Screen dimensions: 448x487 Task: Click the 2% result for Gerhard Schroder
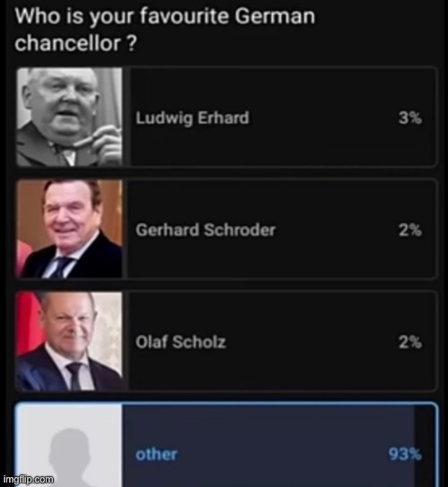tap(410, 230)
